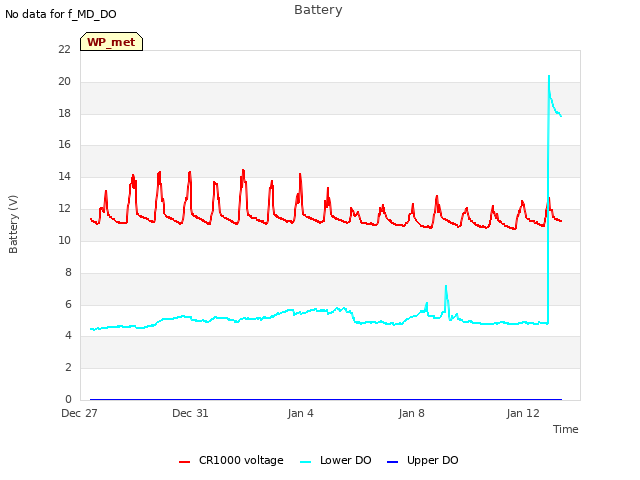
Task: Click the y-axis tick label 4
Action: tap(68, 336)
